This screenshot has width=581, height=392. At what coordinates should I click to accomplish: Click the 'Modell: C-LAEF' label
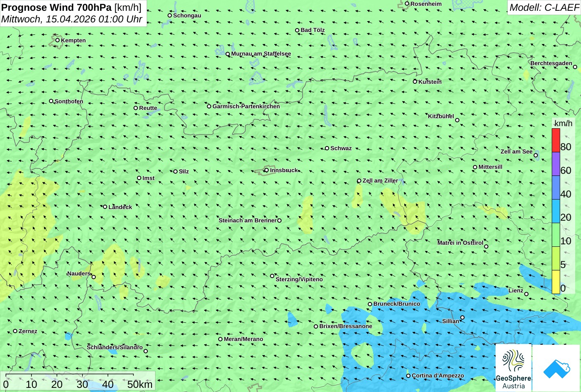point(544,7)
